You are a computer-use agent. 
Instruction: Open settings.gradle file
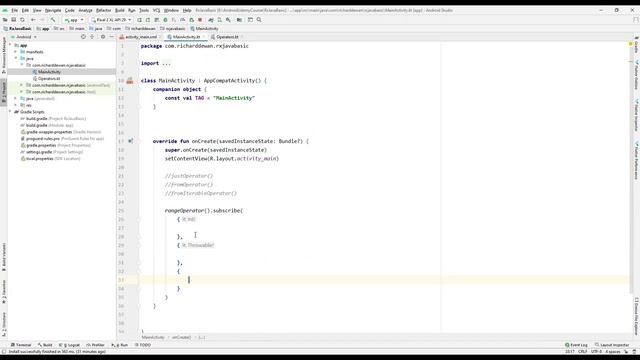(52, 152)
